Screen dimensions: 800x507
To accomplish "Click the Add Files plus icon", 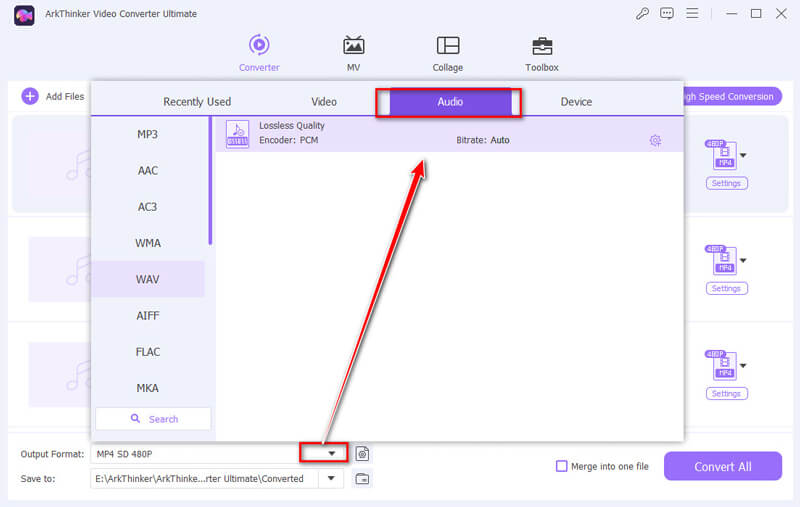I will 30,96.
